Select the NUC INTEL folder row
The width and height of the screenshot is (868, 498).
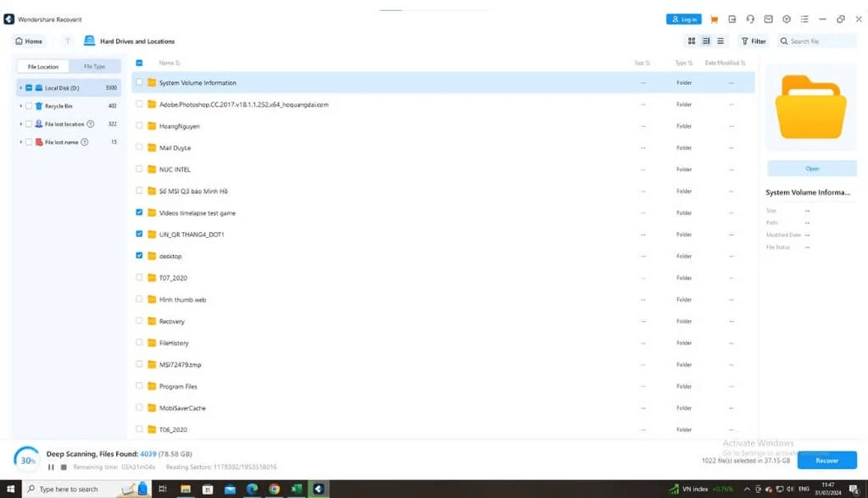[443, 169]
